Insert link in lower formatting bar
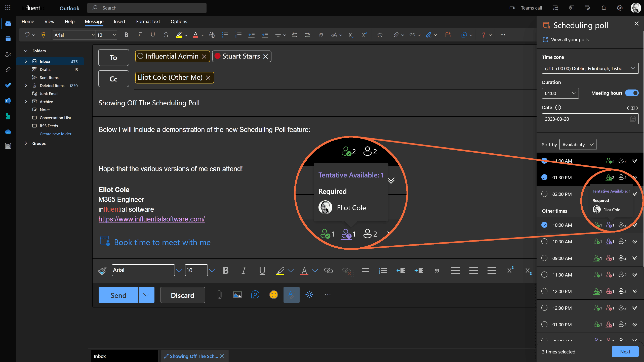 328,270
